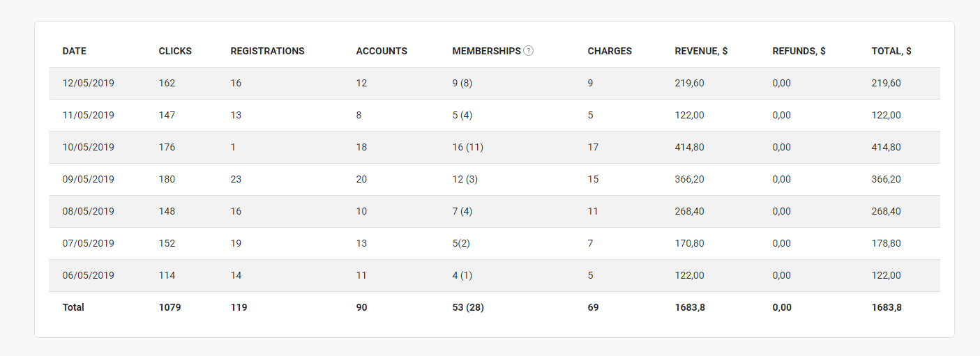Click the MEMBERSHIPS column header text
This screenshot has height=356, width=980.
point(486,51)
